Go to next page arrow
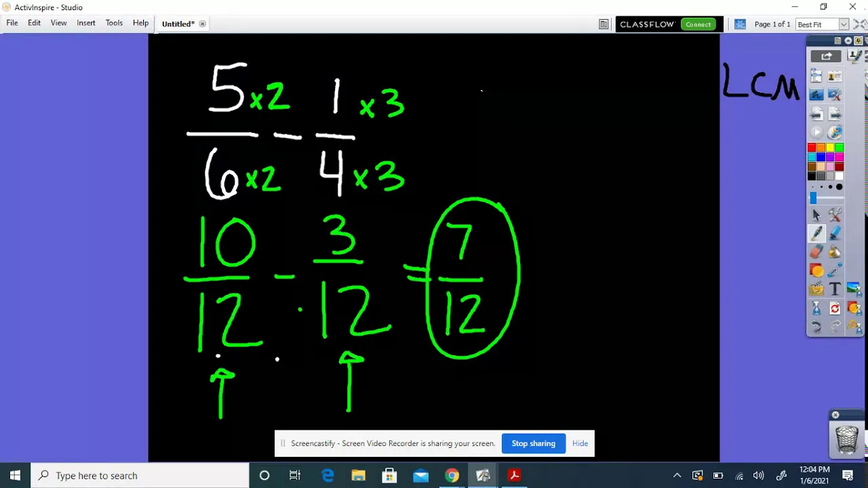The height and width of the screenshot is (488, 868). 835,114
